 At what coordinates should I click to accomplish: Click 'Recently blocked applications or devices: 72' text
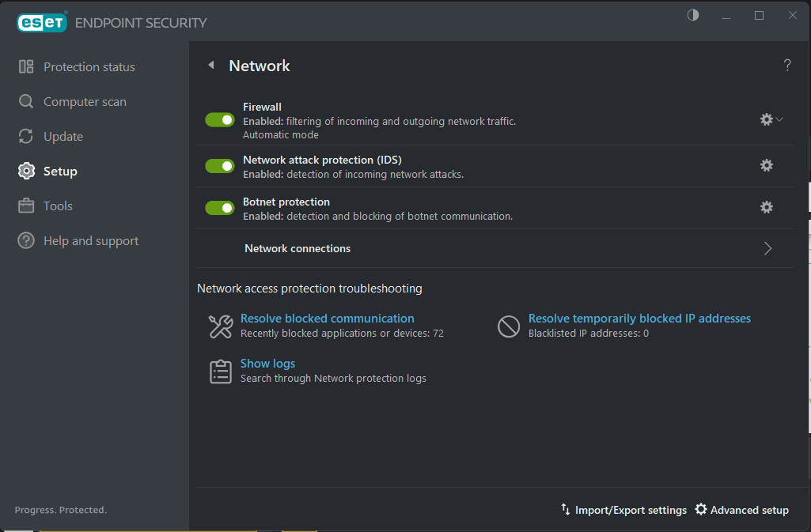(x=342, y=333)
